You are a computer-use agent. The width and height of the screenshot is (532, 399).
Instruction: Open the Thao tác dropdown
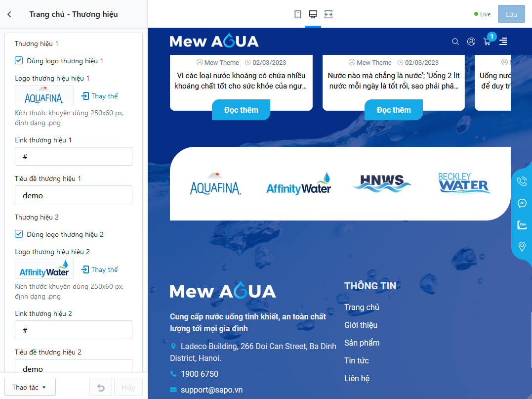point(30,387)
